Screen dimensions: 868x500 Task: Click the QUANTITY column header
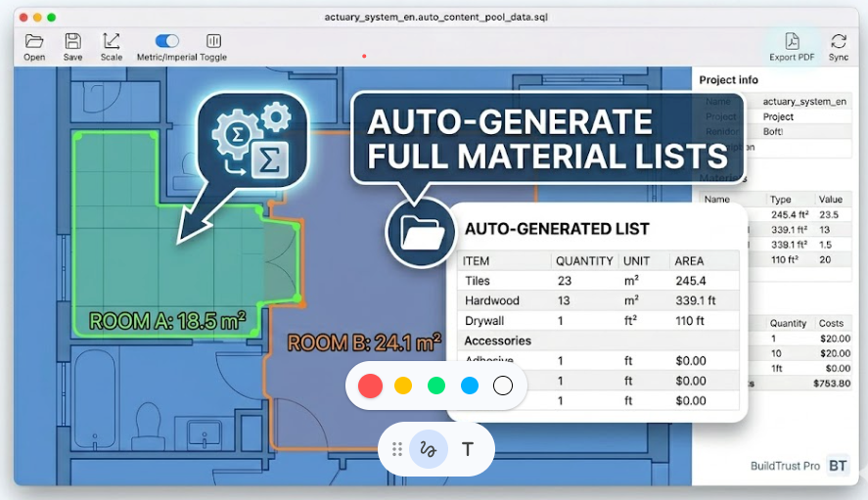point(584,261)
